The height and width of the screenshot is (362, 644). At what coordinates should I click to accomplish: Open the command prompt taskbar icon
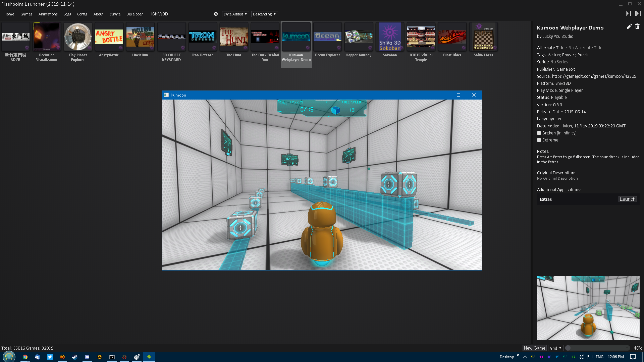[x=112, y=357]
